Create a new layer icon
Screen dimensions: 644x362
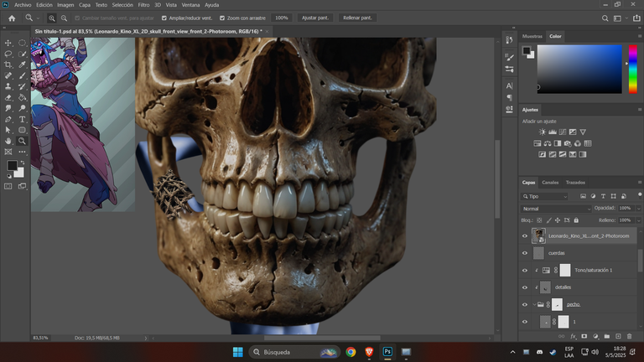click(x=618, y=336)
